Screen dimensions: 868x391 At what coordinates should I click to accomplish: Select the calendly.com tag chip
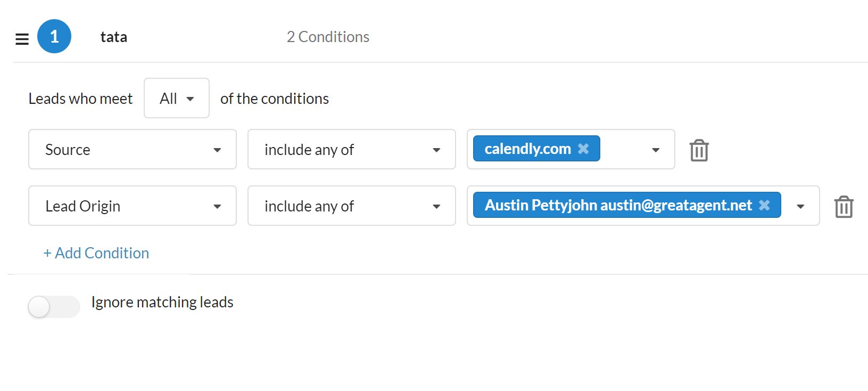[x=527, y=149]
